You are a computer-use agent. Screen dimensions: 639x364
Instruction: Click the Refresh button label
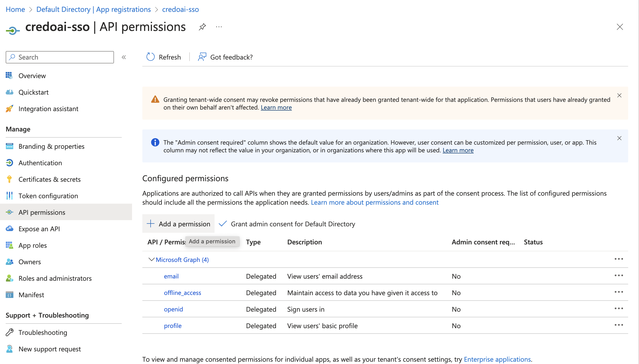coord(170,57)
